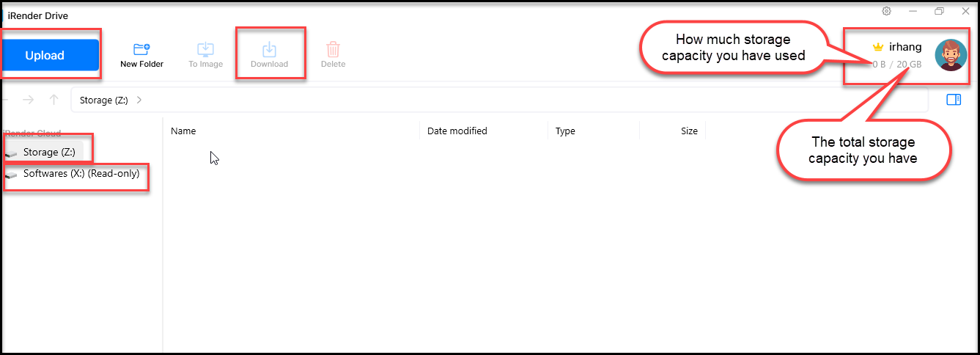This screenshot has height=355, width=980.
Task: Click the user avatar picture
Action: 951,55
